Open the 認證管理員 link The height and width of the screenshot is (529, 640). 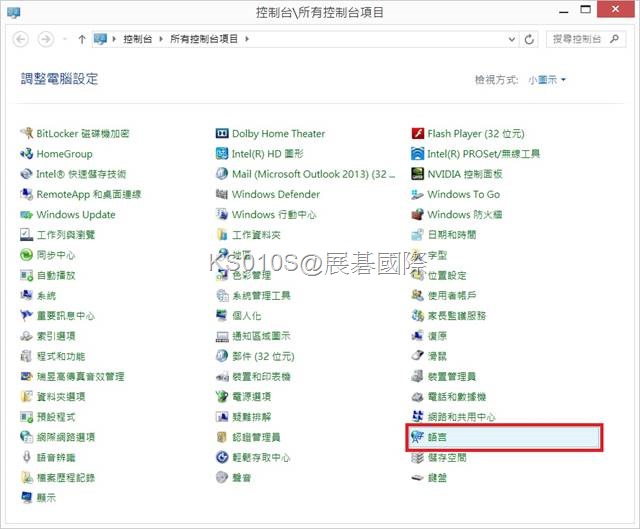(x=256, y=437)
